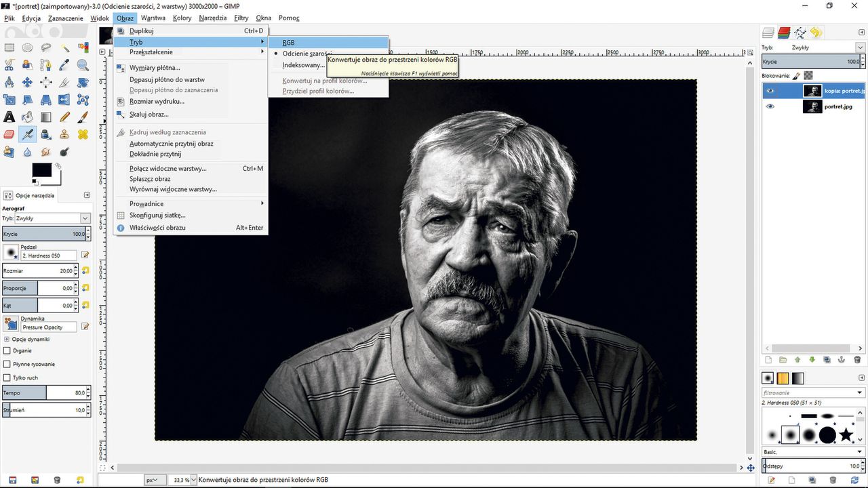Select the Dodge/Burn tool
868x488 pixels.
pyautogui.click(x=64, y=152)
